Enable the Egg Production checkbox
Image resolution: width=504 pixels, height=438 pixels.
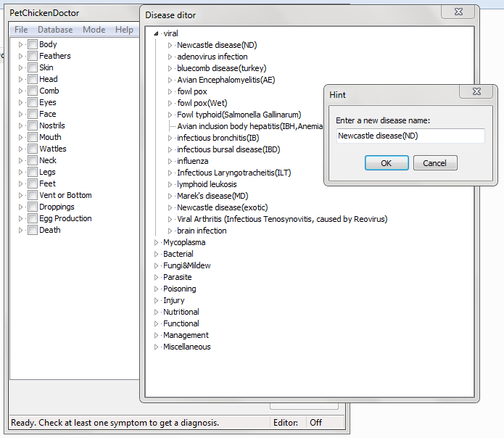[x=33, y=218]
